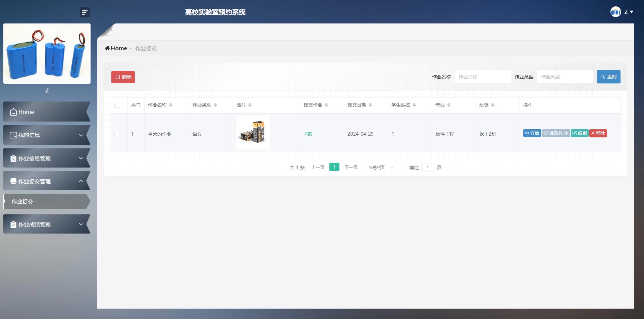Sort by 提交作业 column arrows
The height and width of the screenshot is (319, 644).
(x=326, y=105)
